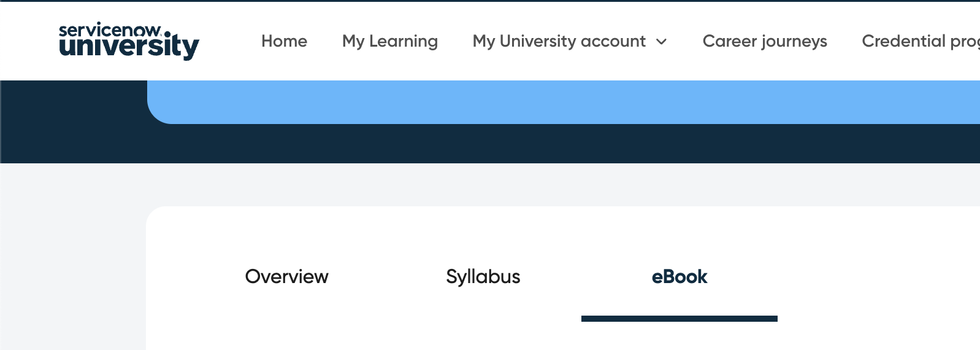Screen dimensions: 980x350
Task: Click the light blue course banner
Action: (552, 102)
